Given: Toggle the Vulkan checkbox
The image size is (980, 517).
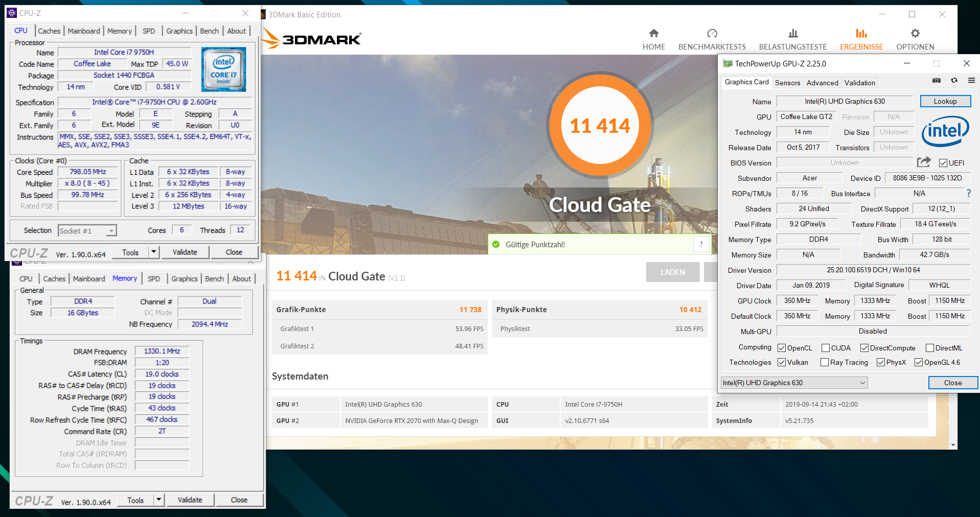Looking at the screenshot, I should (782, 362).
